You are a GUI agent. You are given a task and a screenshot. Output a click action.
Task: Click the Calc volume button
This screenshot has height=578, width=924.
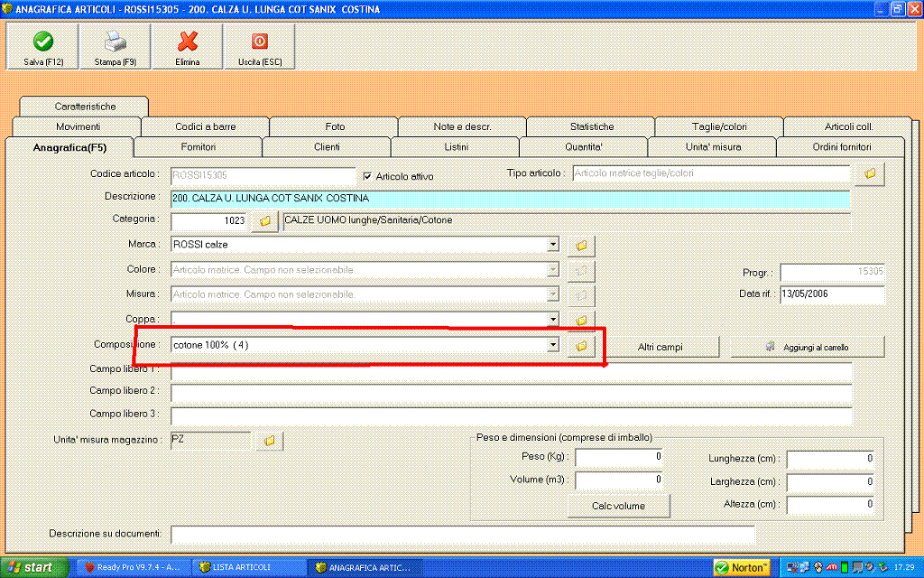pos(618,506)
